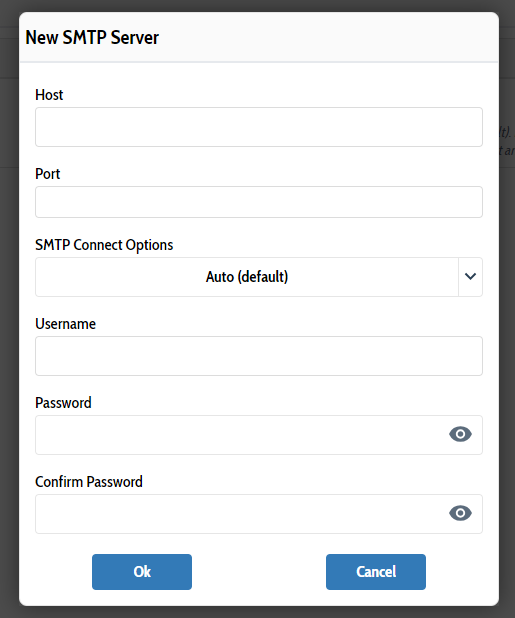Viewport: 515px width, 618px height.
Task: Expand the options with the chevron arrow
Action: pos(470,277)
